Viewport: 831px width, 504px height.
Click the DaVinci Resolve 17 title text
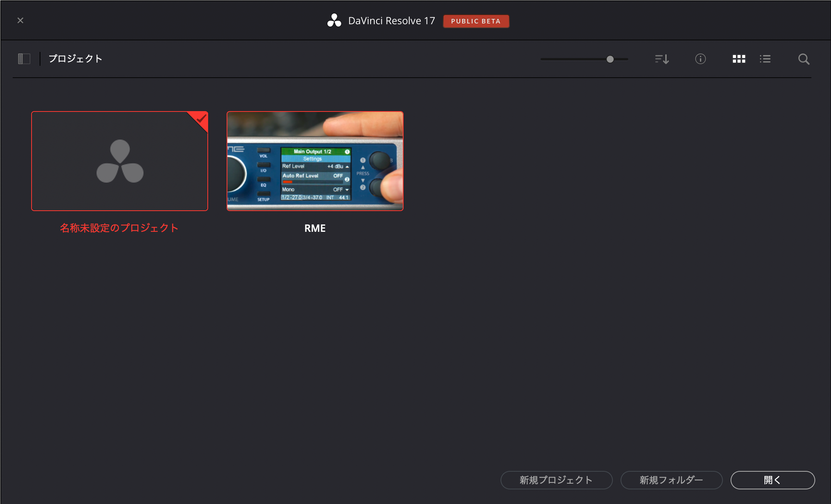pos(391,21)
